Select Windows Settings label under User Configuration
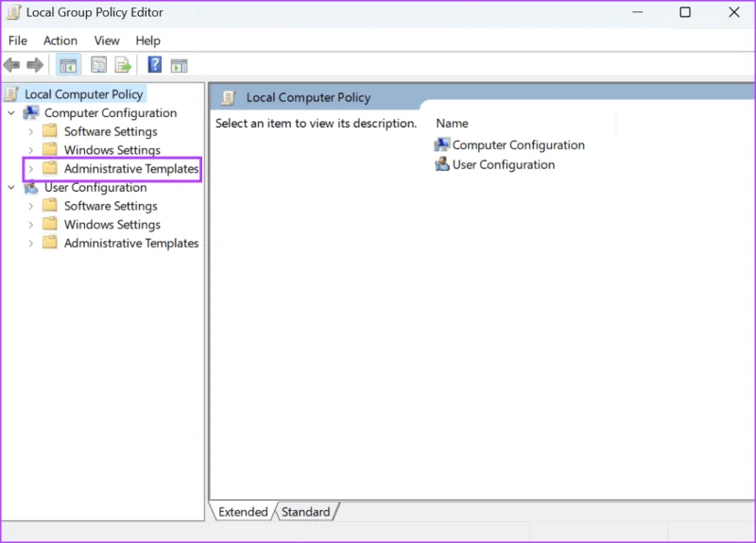This screenshot has width=756, height=543. 112,225
